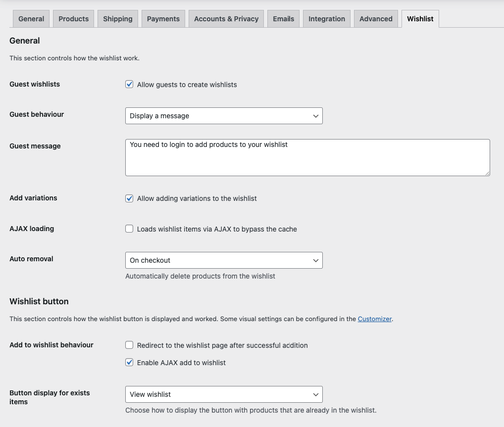
Task: Open Button display for exists items dropdown
Action: (224, 394)
